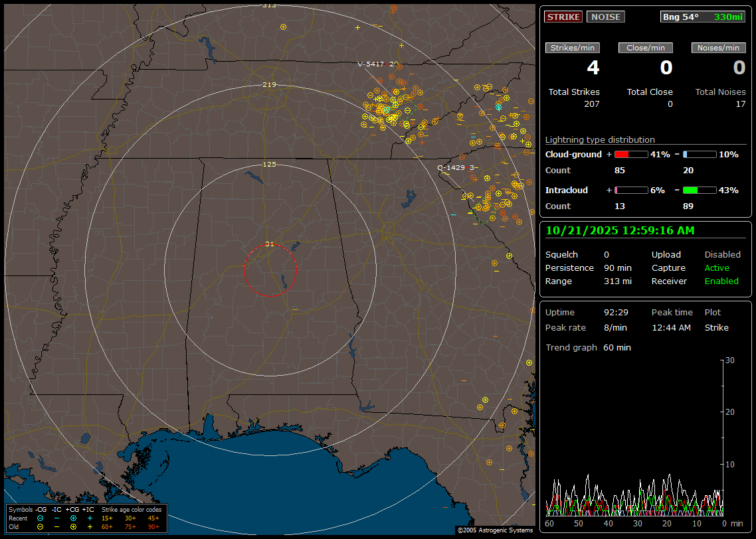Click the 90+ strike age color code
The image size is (756, 539).
coord(153,526)
